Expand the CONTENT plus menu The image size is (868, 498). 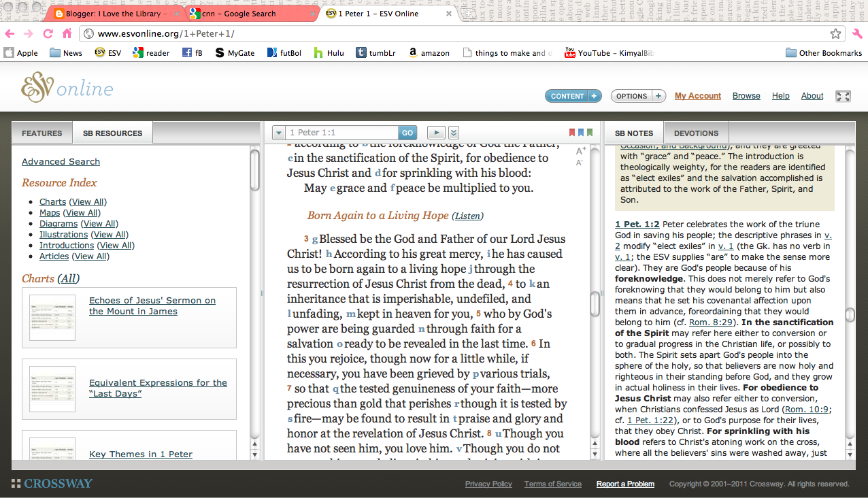[594, 96]
